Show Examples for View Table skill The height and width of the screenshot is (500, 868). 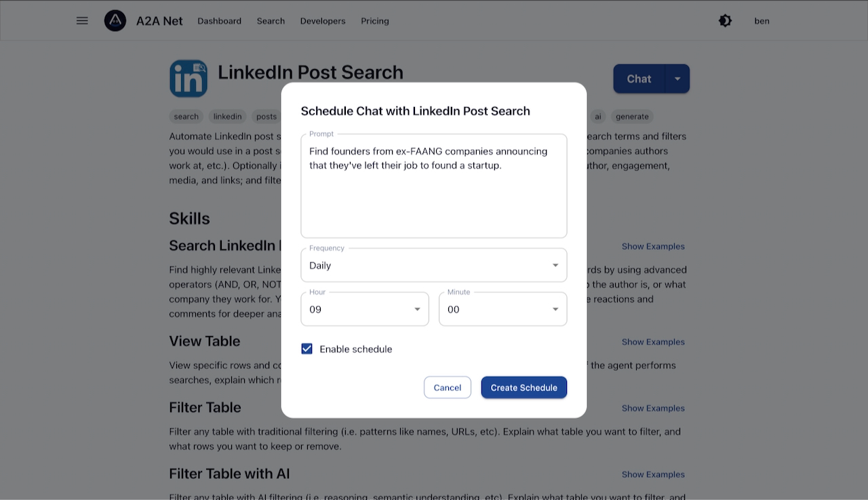coord(653,341)
